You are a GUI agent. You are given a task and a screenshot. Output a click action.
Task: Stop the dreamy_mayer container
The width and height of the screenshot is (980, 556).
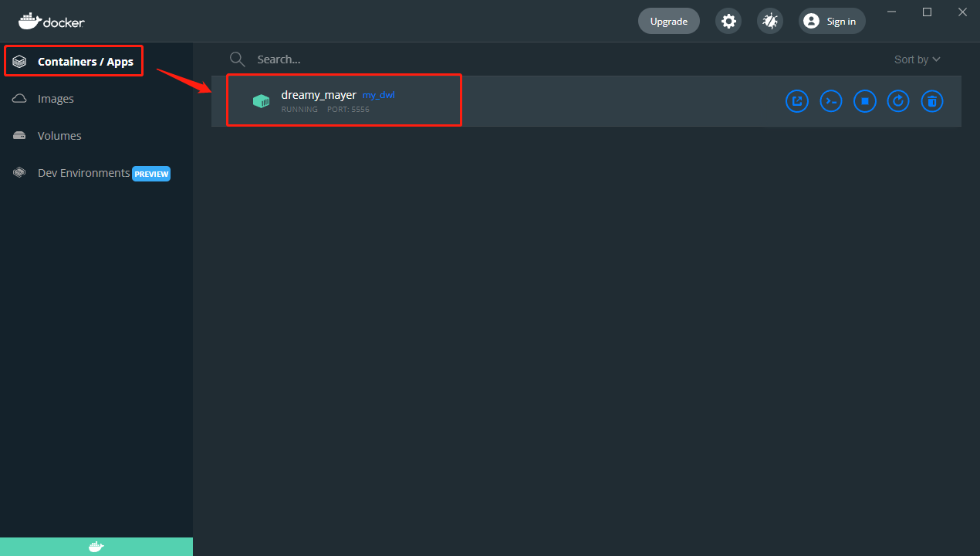point(864,100)
